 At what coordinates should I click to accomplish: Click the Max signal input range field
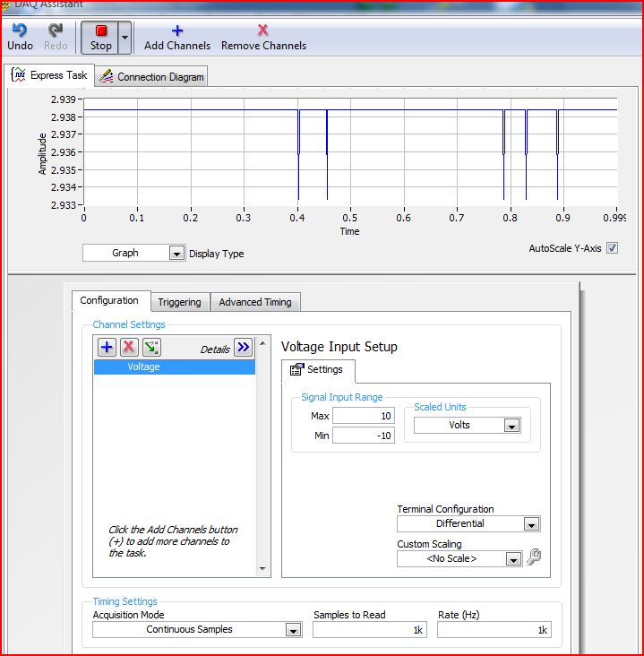[x=364, y=416]
